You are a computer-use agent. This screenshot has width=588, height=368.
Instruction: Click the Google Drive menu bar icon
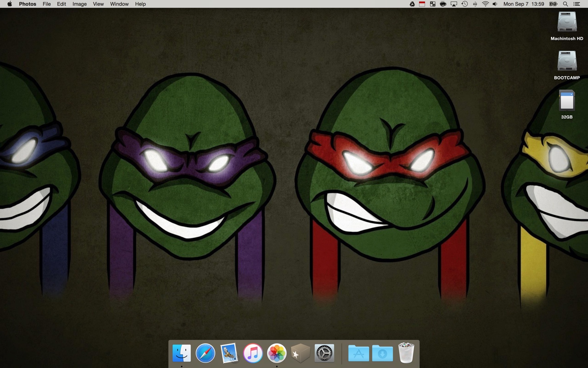tap(412, 4)
